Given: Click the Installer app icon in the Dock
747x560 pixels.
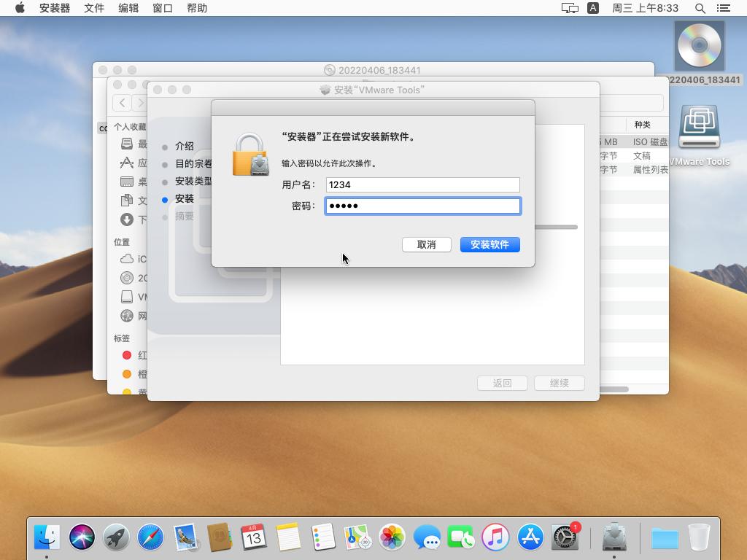Looking at the screenshot, I should click(x=614, y=537).
